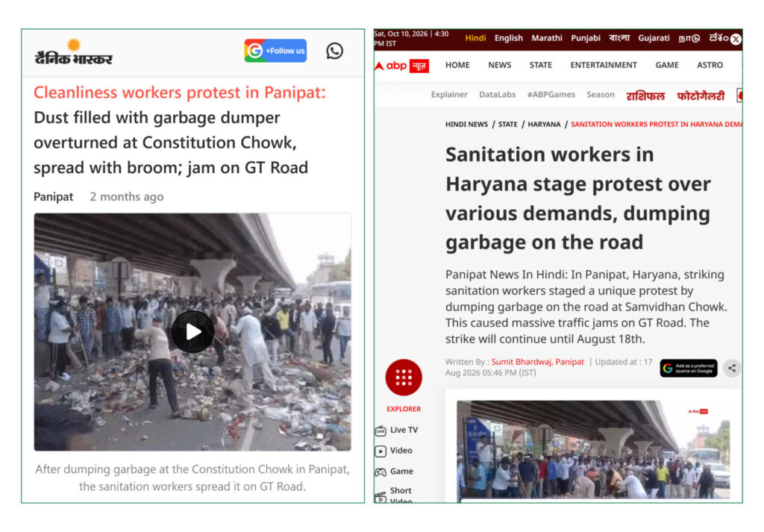This screenshot has width=764, height=532.
Task: Open the STATE tab
Action: (x=541, y=65)
